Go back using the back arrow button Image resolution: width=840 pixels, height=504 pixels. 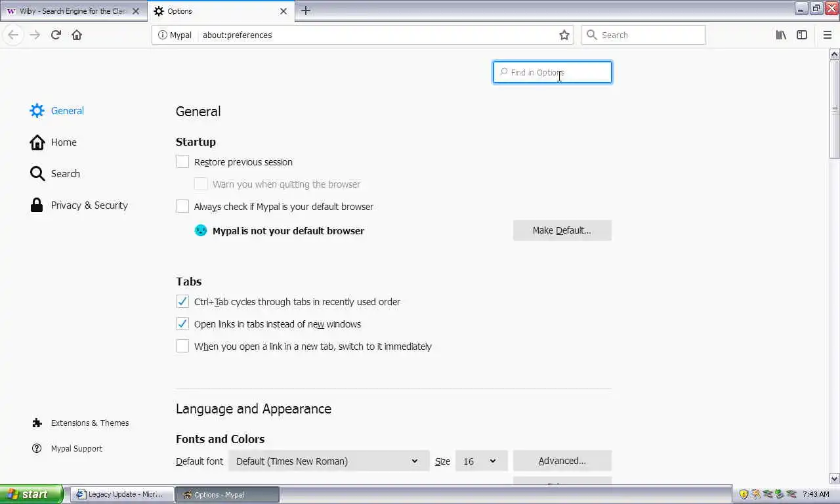click(13, 35)
